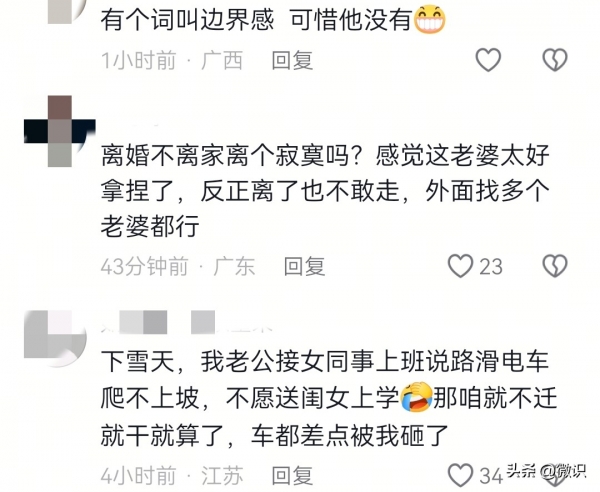Like the 江苏 comment with 34 likes
Viewport: 600px width, 492px height.
coord(460,475)
